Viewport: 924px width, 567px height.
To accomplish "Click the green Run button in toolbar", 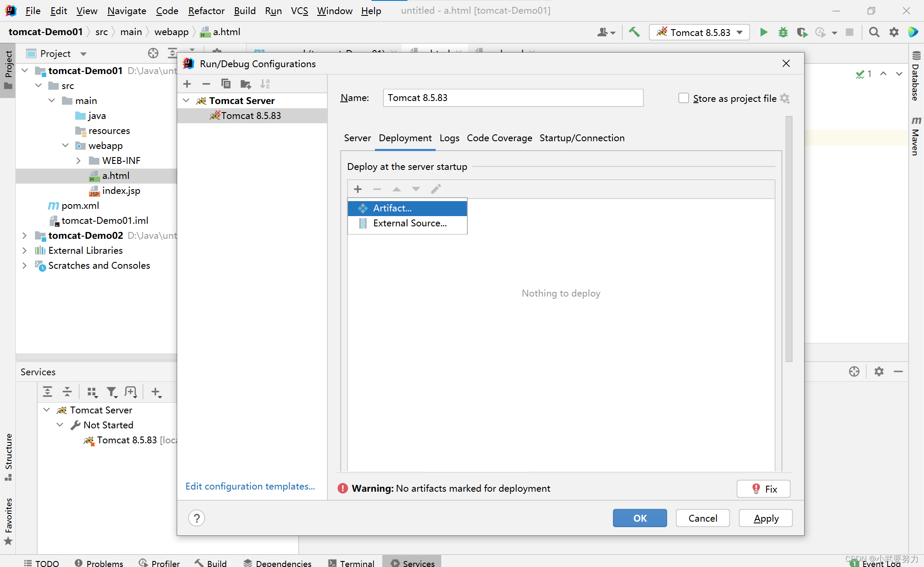I will point(764,33).
